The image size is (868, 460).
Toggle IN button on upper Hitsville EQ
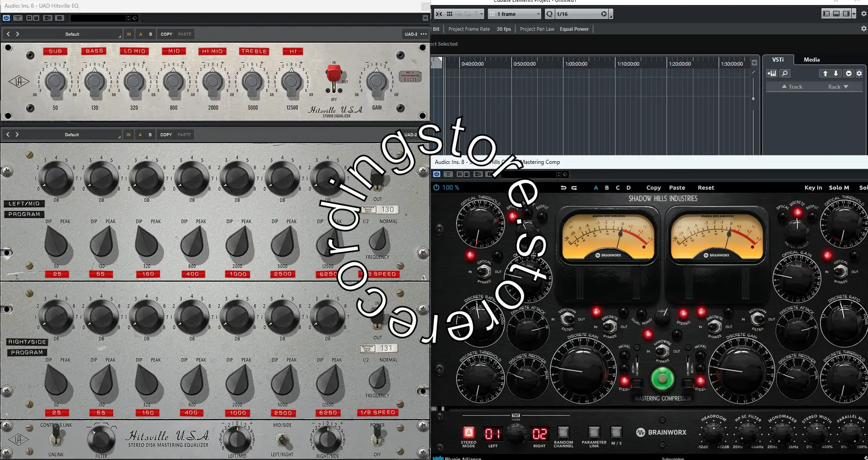pyautogui.click(x=129, y=34)
